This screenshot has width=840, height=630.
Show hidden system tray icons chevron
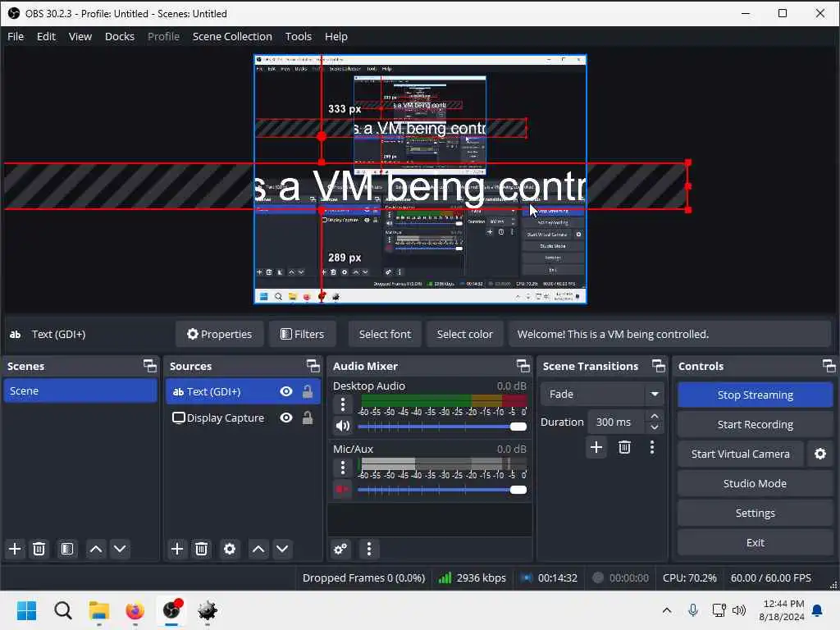pos(666,610)
